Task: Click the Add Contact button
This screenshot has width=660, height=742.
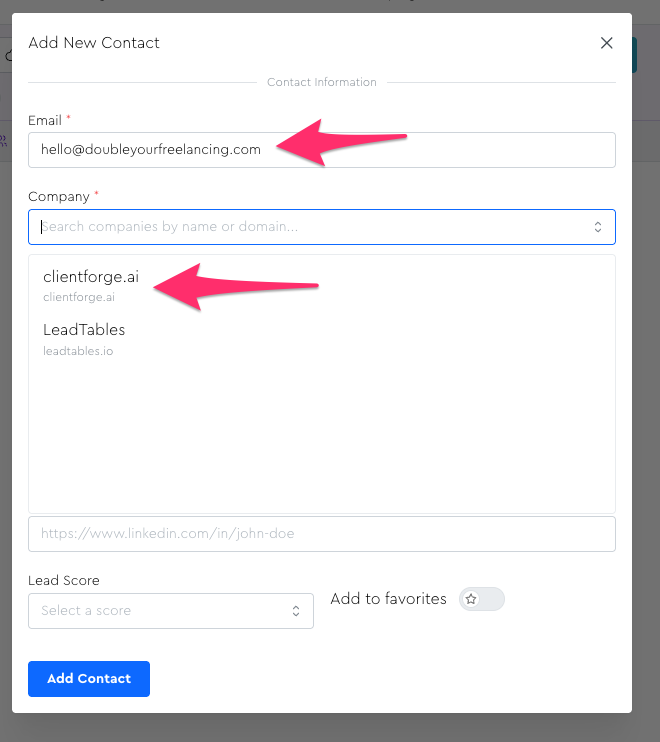Action: [89, 678]
